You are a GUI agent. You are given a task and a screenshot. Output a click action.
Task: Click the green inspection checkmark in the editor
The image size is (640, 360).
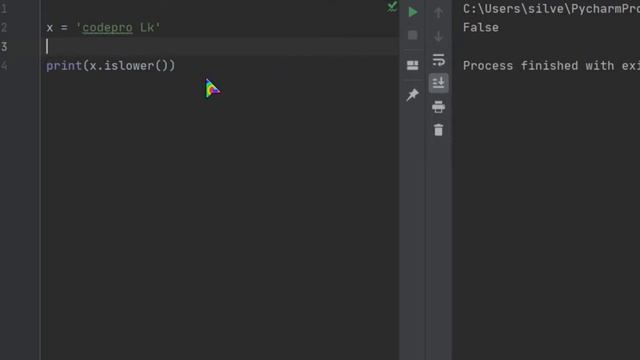click(392, 7)
